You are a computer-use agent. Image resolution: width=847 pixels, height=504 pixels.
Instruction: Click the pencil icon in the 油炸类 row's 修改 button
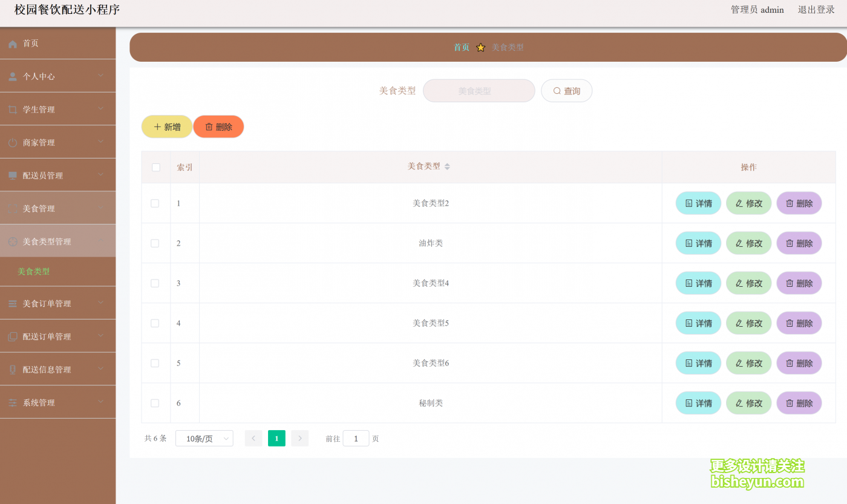pyautogui.click(x=739, y=243)
